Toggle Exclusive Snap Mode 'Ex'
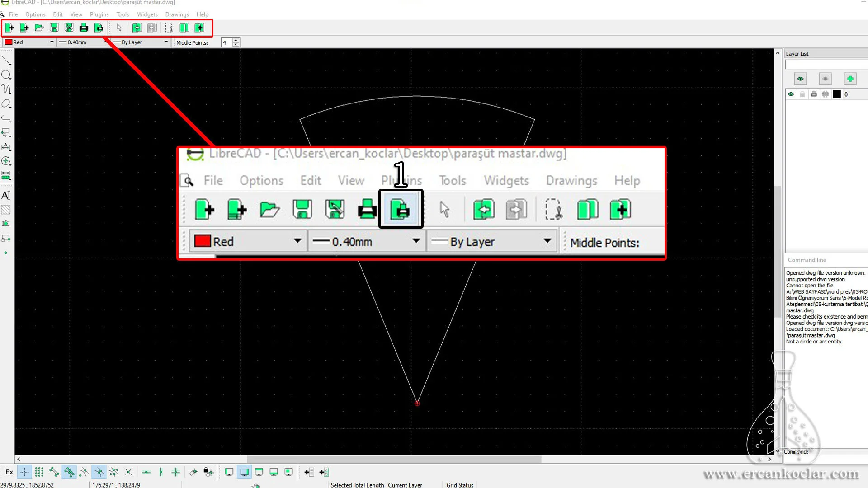The height and width of the screenshot is (488, 868). [x=9, y=472]
